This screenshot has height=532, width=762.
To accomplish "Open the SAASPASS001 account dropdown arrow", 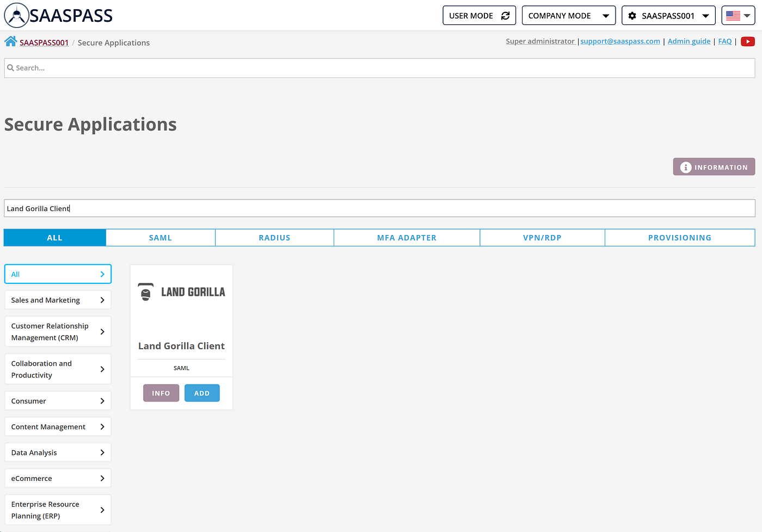I will click(x=705, y=16).
